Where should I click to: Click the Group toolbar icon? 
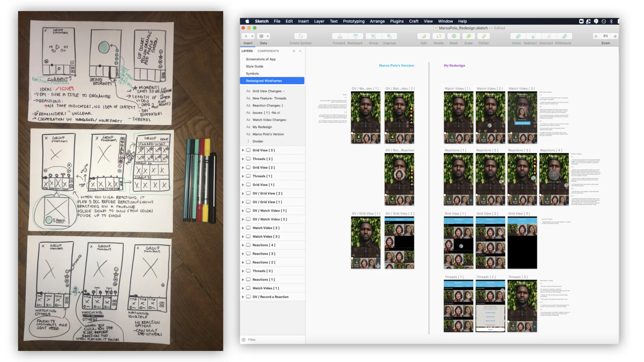[x=373, y=36]
